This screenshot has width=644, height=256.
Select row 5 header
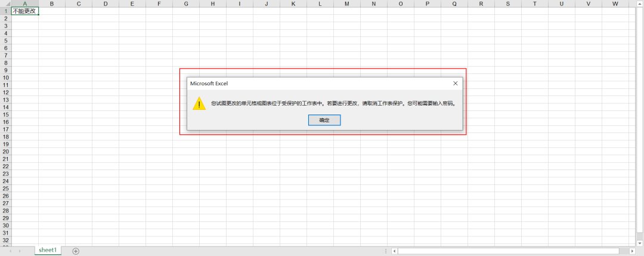(x=6, y=41)
